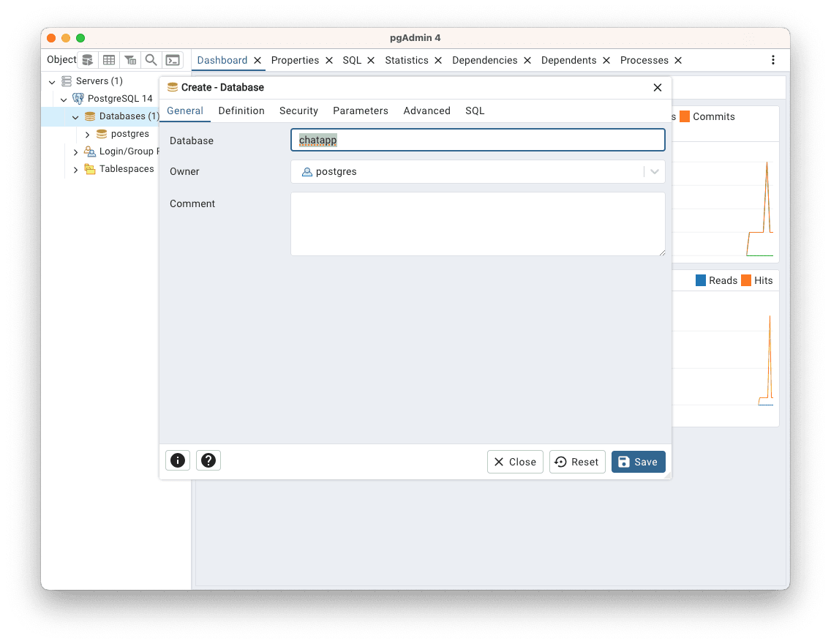Toggle the blue Reads legend swatch

(701, 280)
